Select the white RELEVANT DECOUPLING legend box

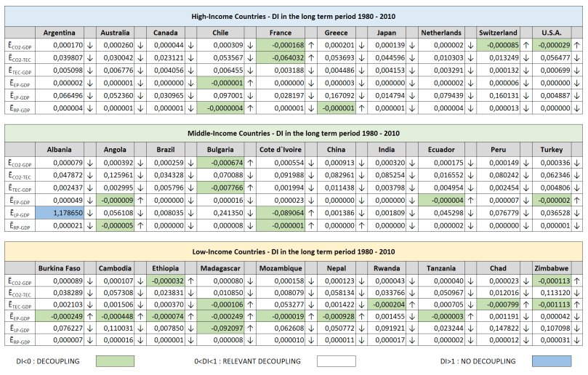pyautogui.click(x=326, y=360)
